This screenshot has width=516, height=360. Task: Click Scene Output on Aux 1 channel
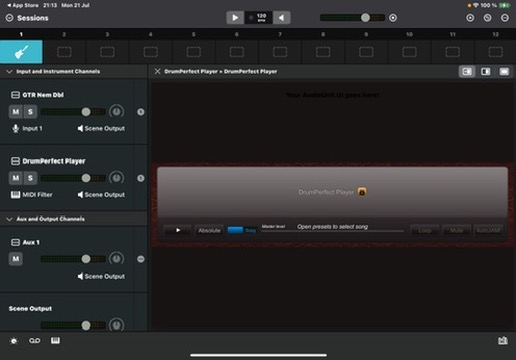point(101,276)
